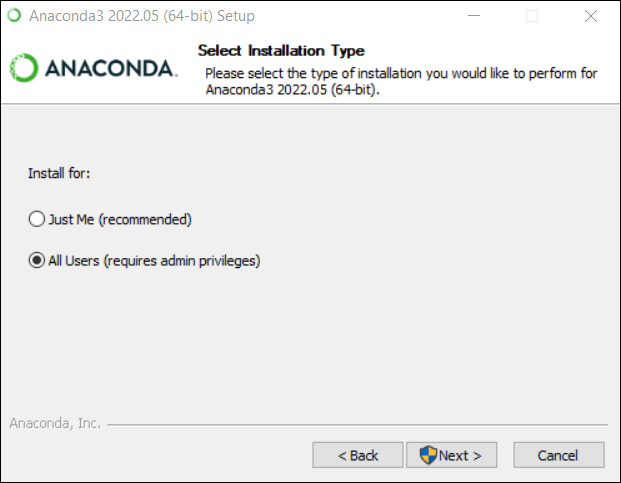Click the "All Users (requires admin privileges)" label
Viewport: 621px width, 483px height.
[154, 261]
